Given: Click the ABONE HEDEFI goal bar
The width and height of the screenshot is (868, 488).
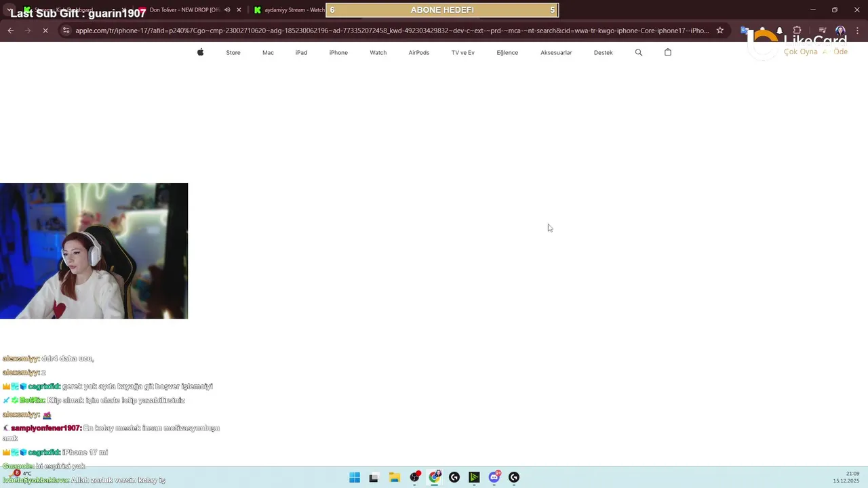Looking at the screenshot, I should point(442,10).
